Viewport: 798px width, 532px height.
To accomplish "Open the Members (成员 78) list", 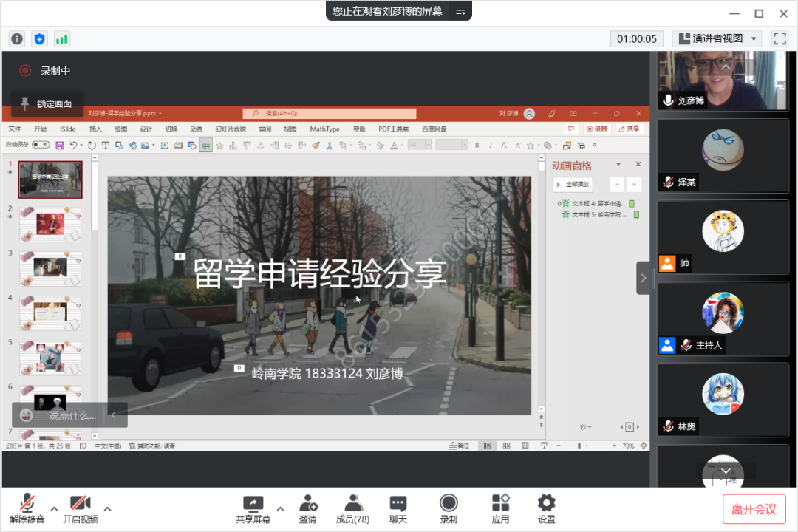I will [x=352, y=508].
